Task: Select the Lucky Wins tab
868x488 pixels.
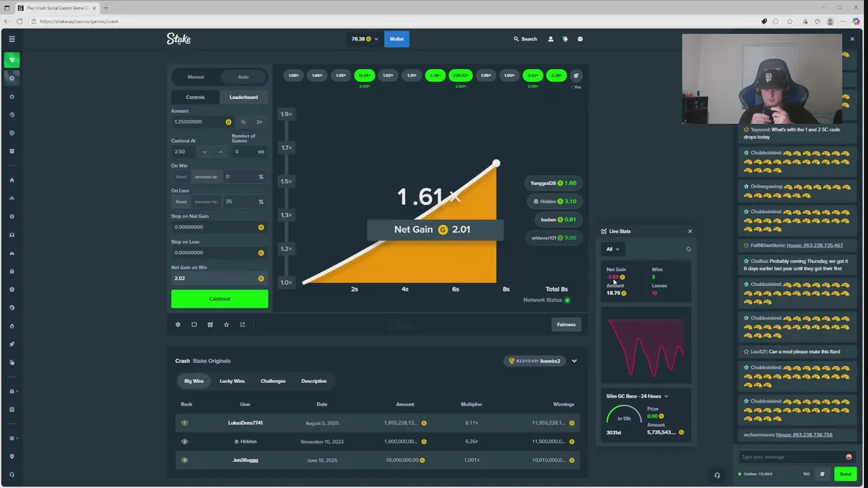Action: point(232,381)
